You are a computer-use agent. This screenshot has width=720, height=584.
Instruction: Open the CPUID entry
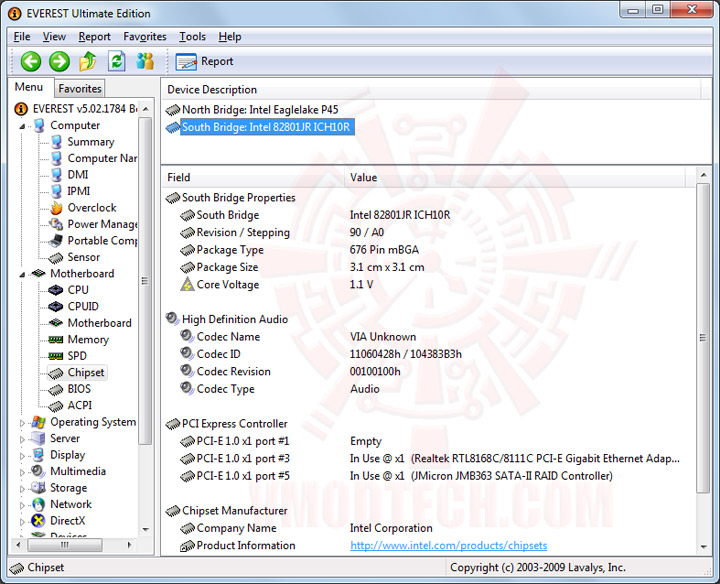coord(83,306)
